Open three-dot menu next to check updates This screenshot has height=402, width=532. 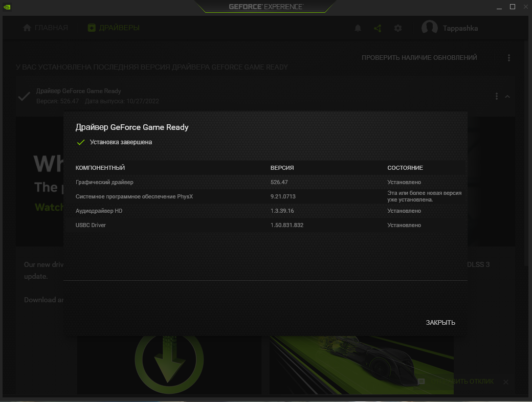tap(508, 58)
